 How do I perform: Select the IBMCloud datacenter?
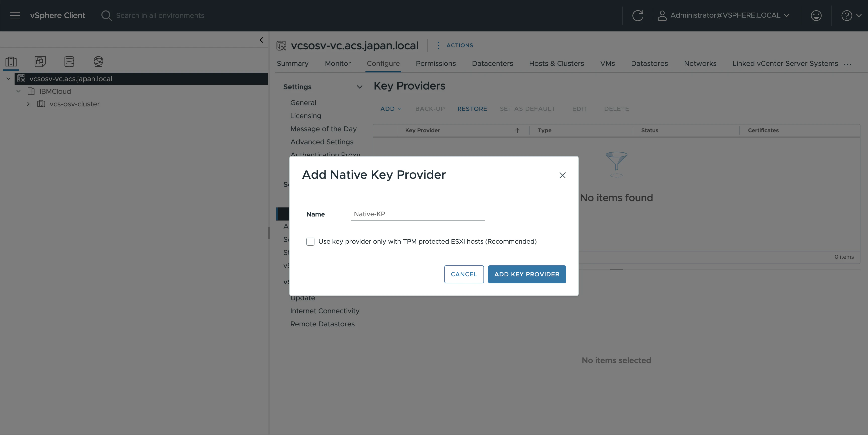(x=55, y=91)
